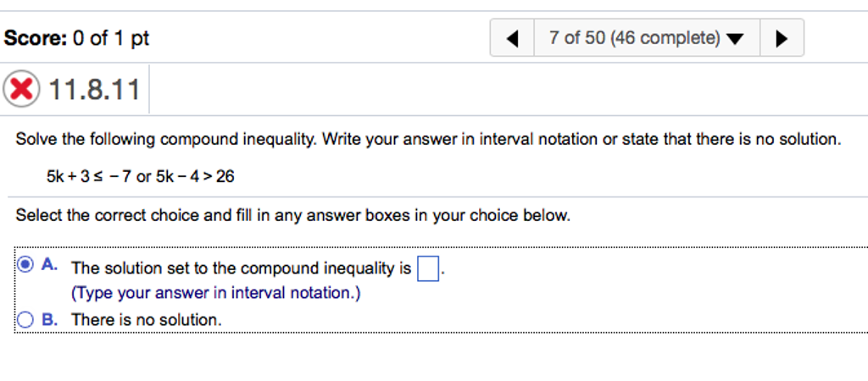Click the '0 of 1 pt' score value

coord(111,39)
